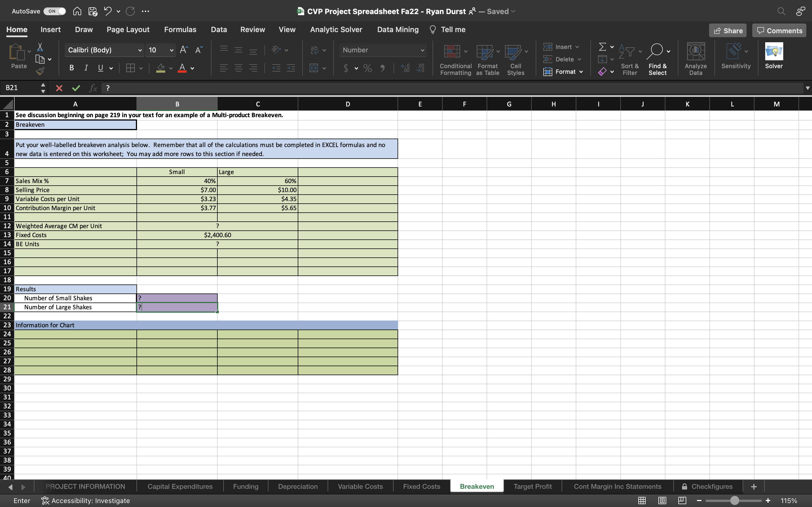Image resolution: width=812 pixels, height=507 pixels.
Task: Apply the Percent Style icon
Action: point(367,68)
